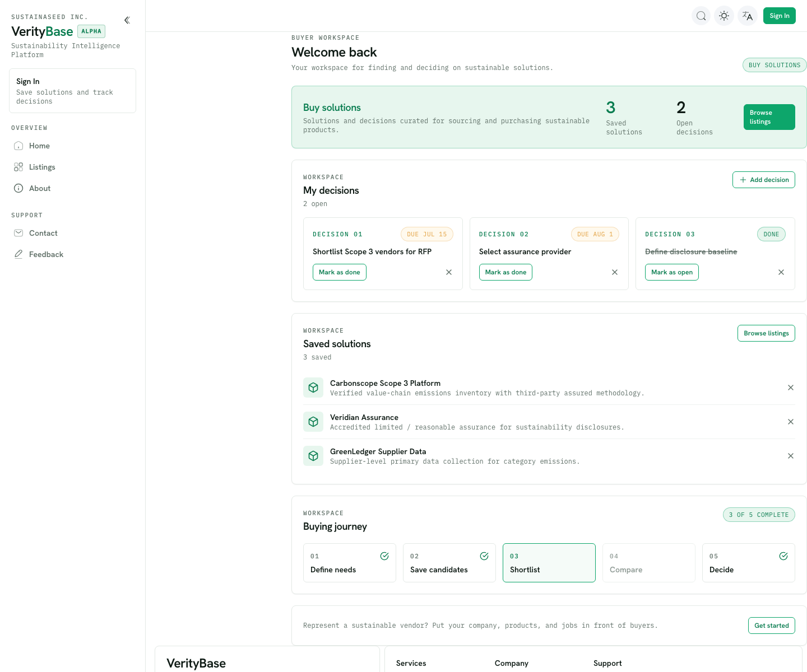The width and height of the screenshot is (807, 672).
Task: Click the GreenLedger Supplier Data cube icon
Action: coord(313,456)
